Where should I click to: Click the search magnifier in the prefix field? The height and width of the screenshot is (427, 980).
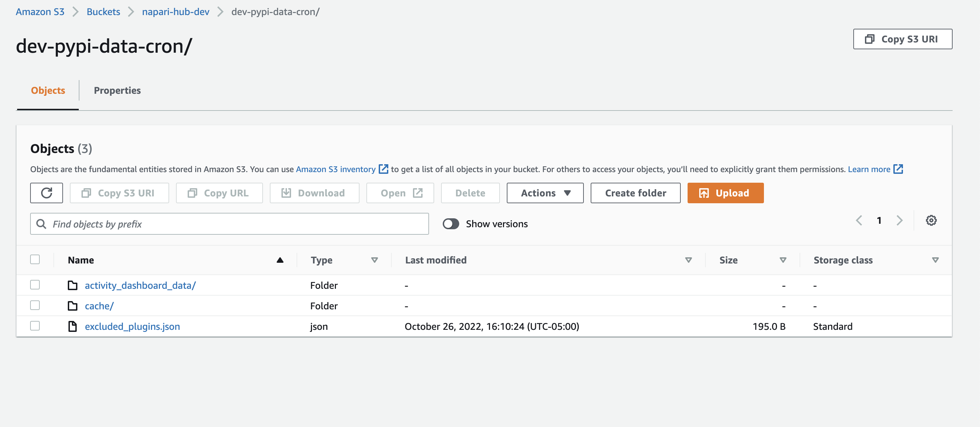pos(41,224)
